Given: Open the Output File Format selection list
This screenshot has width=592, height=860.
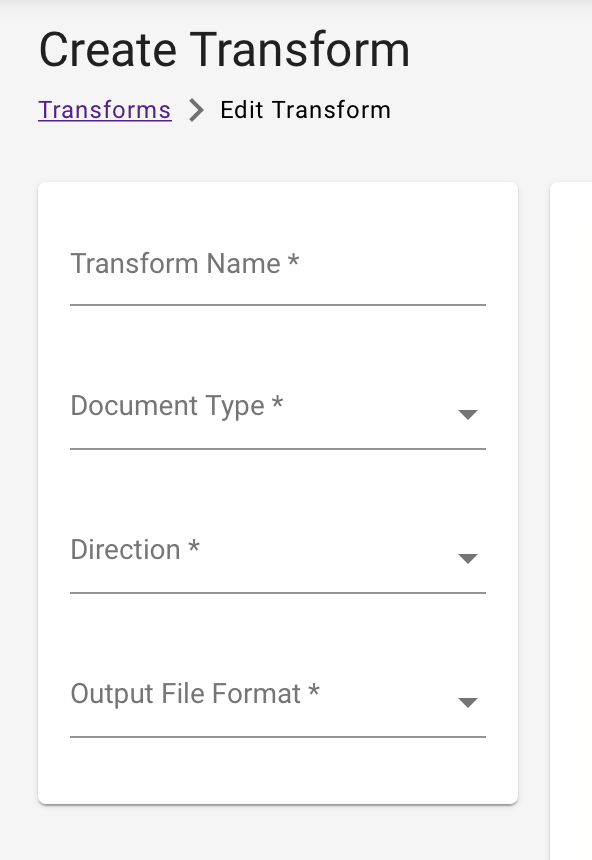Looking at the screenshot, I should (278, 702).
